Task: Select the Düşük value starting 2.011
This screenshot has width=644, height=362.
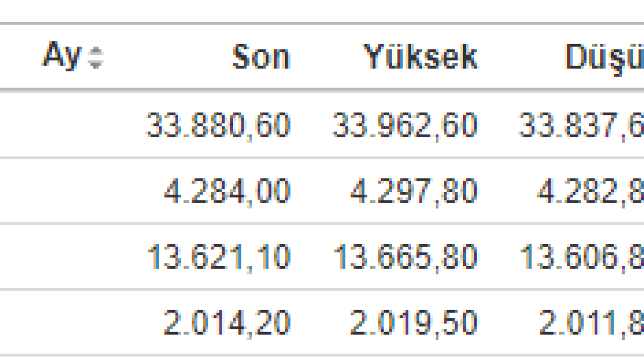Action: pyautogui.click(x=591, y=323)
